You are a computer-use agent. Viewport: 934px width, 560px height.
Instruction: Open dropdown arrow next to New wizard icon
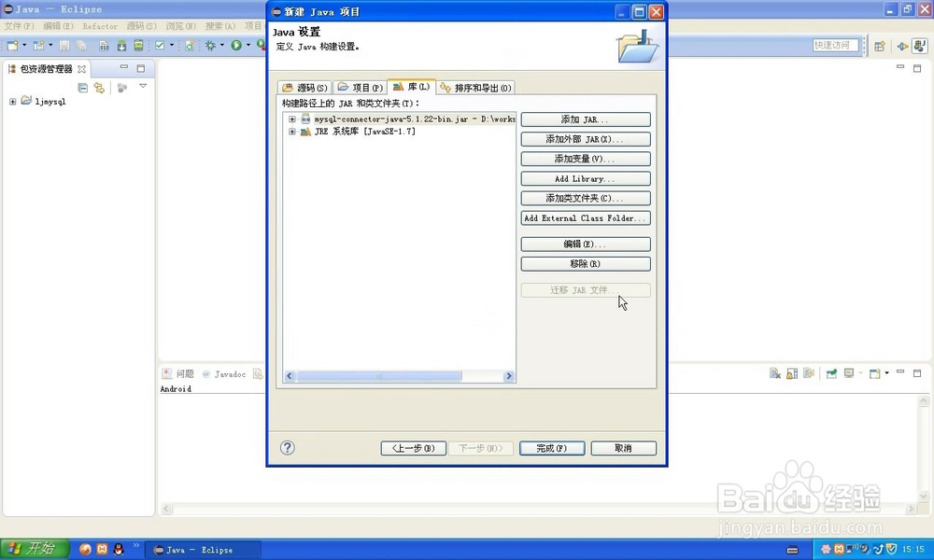coord(24,45)
